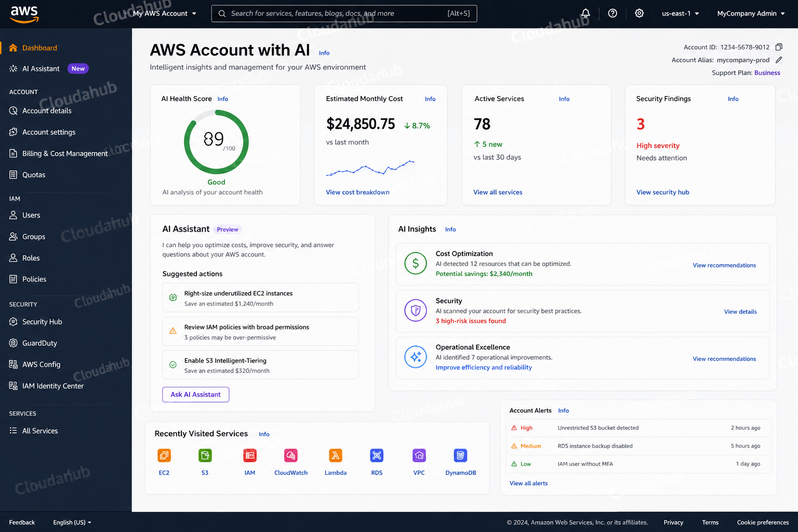
Task: Click 'Unrestricted S3 bucket detected' alert
Action: pos(639,428)
